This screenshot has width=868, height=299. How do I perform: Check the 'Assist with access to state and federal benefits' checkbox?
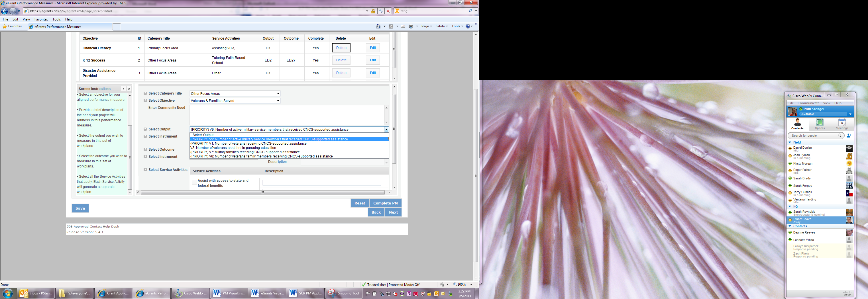[x=194, y=183]
